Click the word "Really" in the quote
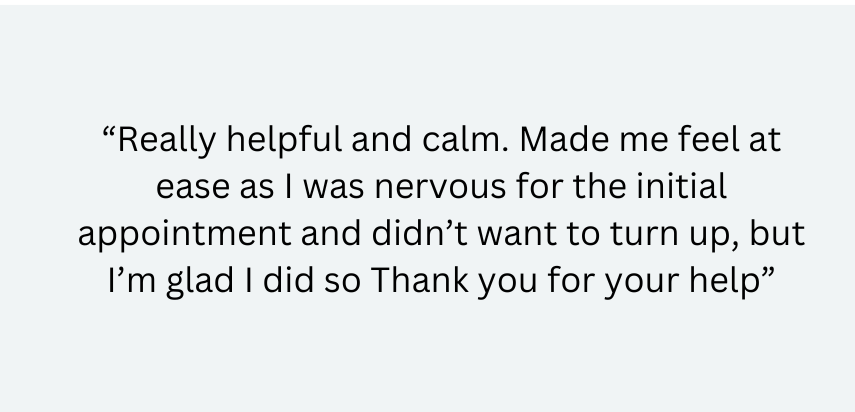The image size is (855, 412). 159,141
